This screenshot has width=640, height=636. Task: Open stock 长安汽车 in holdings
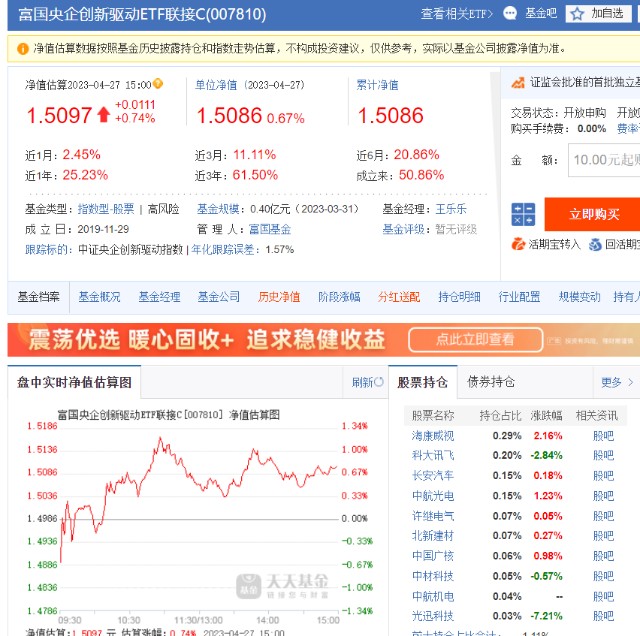click(x=433, y=476)
